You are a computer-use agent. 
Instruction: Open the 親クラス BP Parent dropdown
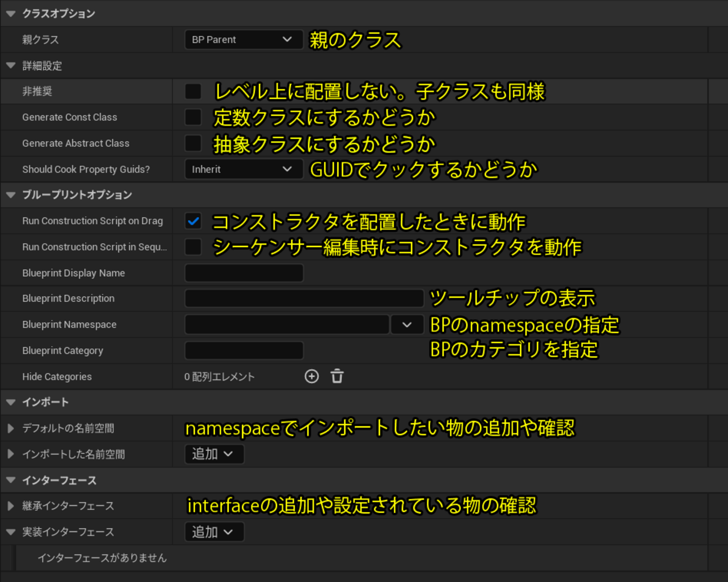[x=243, y=40]
